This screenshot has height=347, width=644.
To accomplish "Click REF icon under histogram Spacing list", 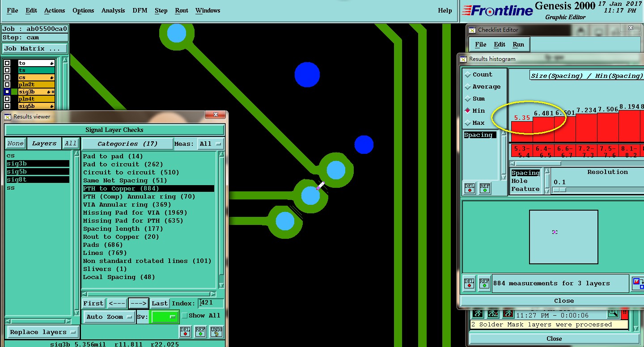I will tap(484, 188).
